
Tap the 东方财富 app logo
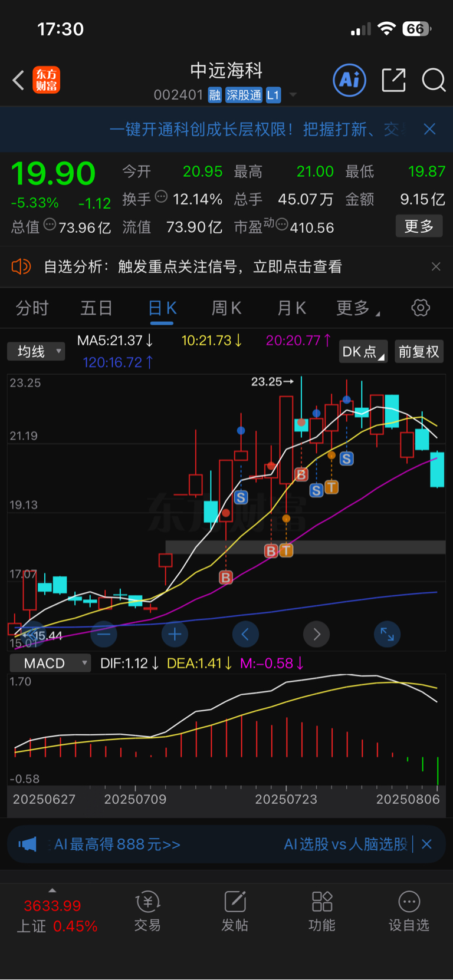pyautogui.click(x=46, y=80)
